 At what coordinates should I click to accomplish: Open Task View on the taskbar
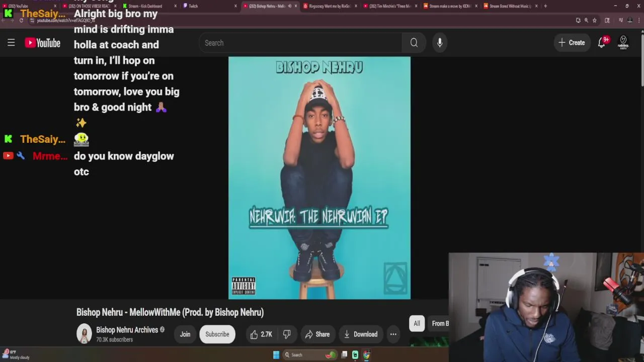pyautogui.click(x=344, y=355)
